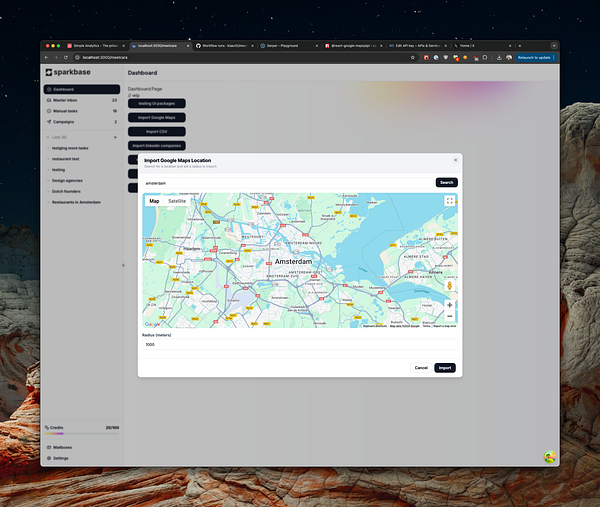Switch to the Edit API key tab
This screenshot has height=507, width=600.
pos(417,46)
